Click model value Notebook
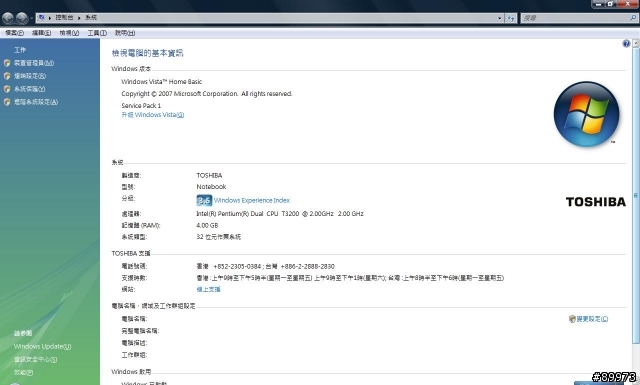This screenshot has width=640, height=385. coord(211,187)
